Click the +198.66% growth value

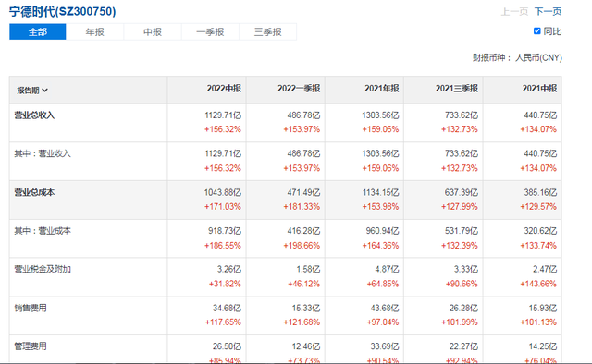tap(302, 246)
